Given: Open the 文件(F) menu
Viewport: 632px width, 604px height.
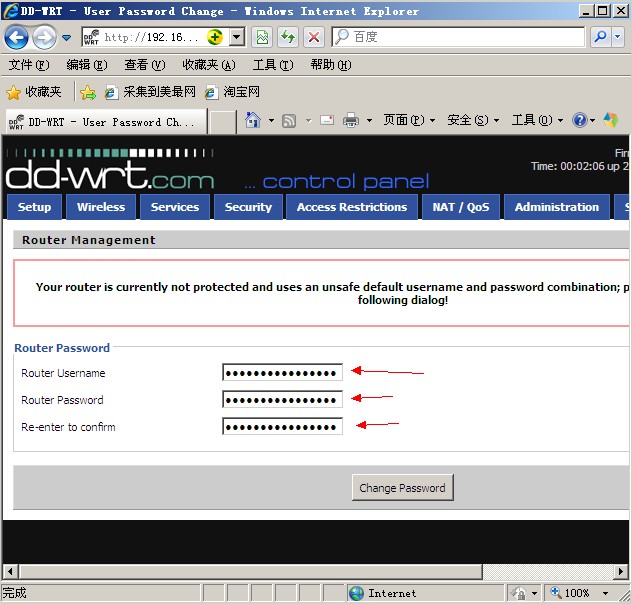Looking at the screenshot, I should coord(29,65).
